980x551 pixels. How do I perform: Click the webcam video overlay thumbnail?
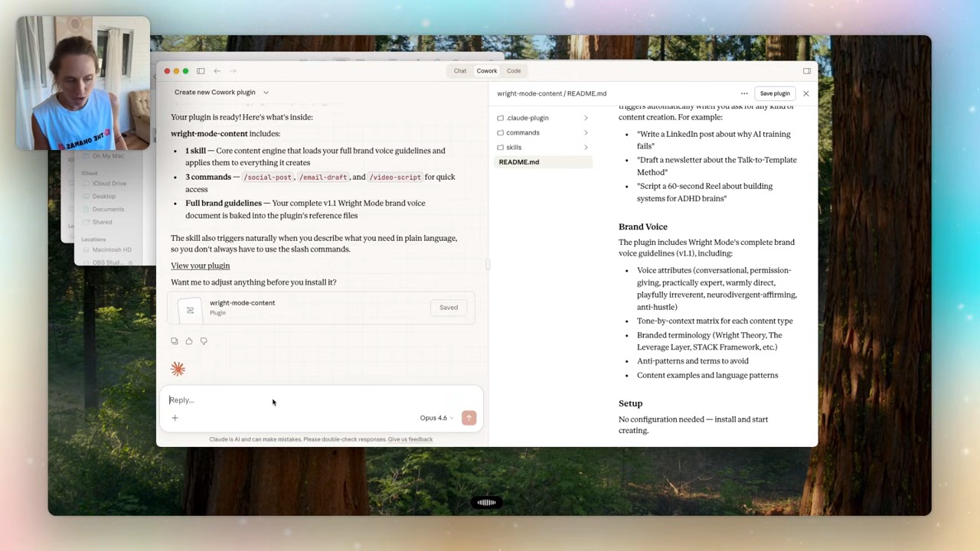pos(83,83)
